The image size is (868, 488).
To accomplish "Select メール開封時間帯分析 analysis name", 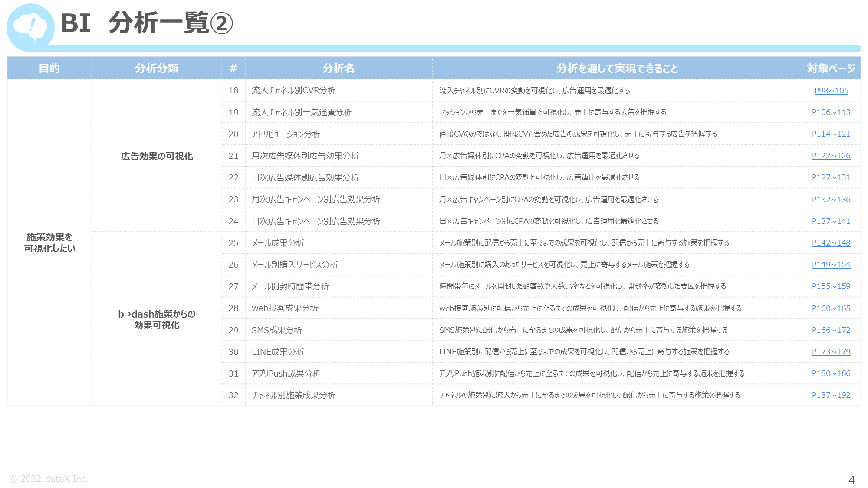I will pos(290,286).
